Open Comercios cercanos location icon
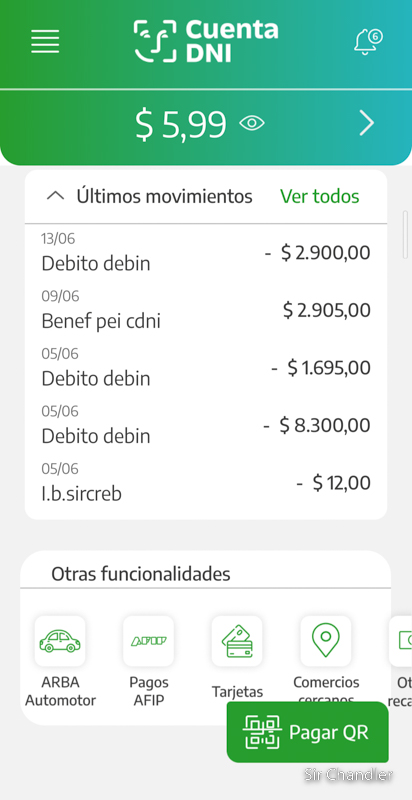412x800 pixels. (x=326, y=641)
